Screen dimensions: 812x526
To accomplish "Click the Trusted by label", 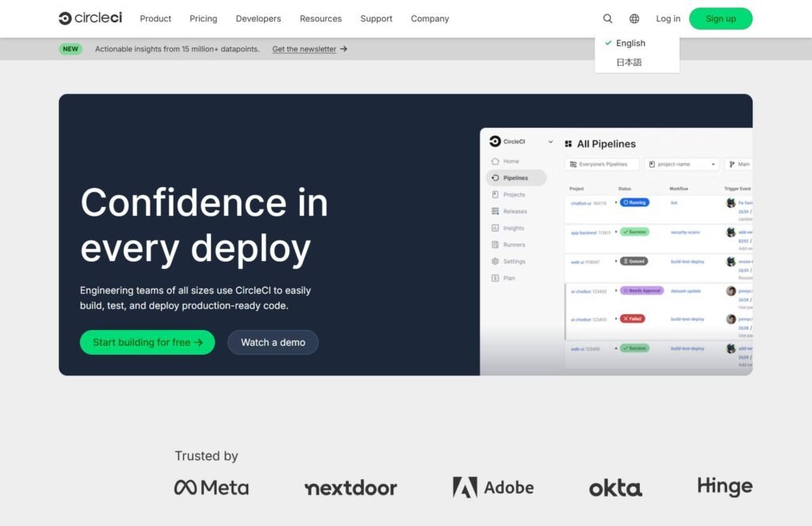I will [x=206, y=456].
